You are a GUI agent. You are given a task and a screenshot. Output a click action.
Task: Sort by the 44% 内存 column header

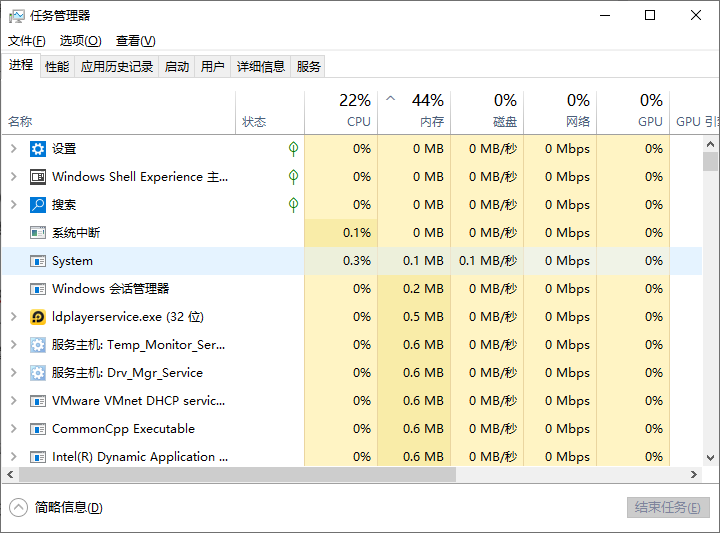pyautogui.click(x=414, y=113)
